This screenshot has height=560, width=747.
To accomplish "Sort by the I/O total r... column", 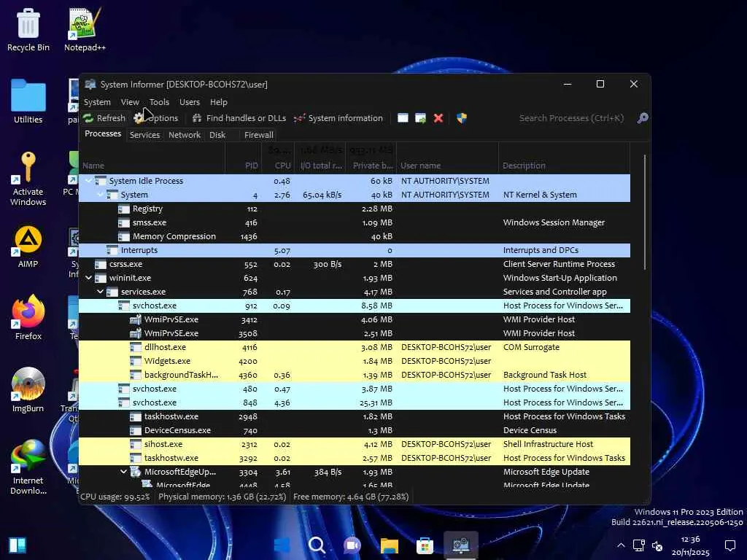I will pyautogui.click(x=320, y=166).
